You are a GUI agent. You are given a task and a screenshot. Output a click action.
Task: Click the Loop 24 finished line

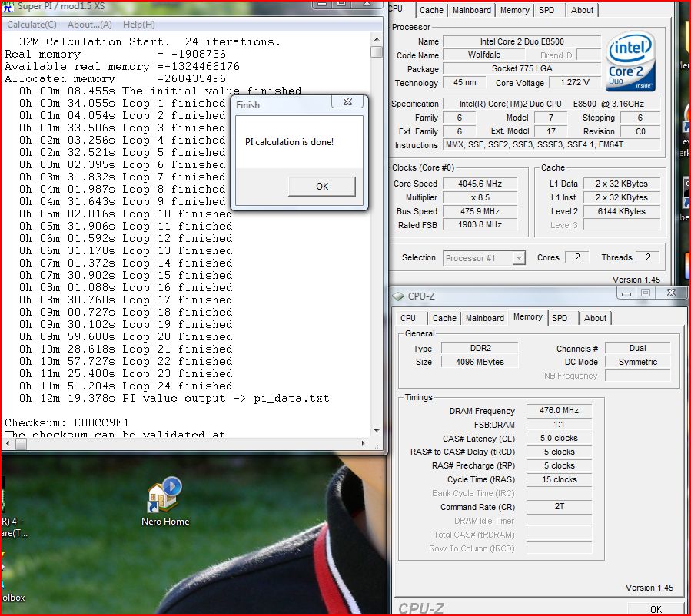tap(125, 386)
